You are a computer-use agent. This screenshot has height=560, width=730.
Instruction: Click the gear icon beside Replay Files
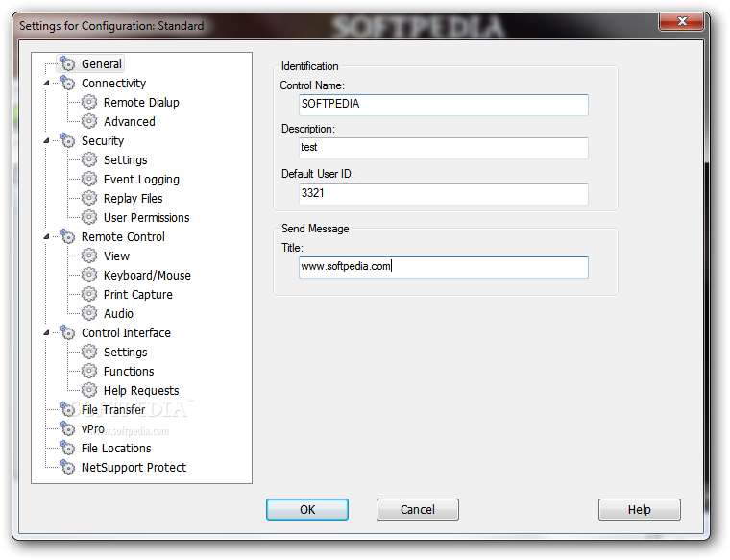89,198
